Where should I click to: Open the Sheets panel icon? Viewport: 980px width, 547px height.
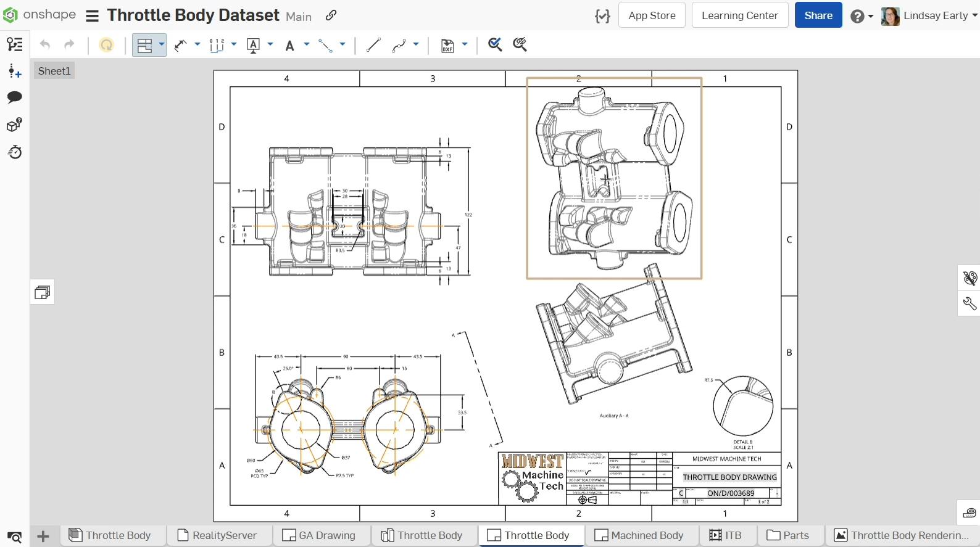click(43, 292)
